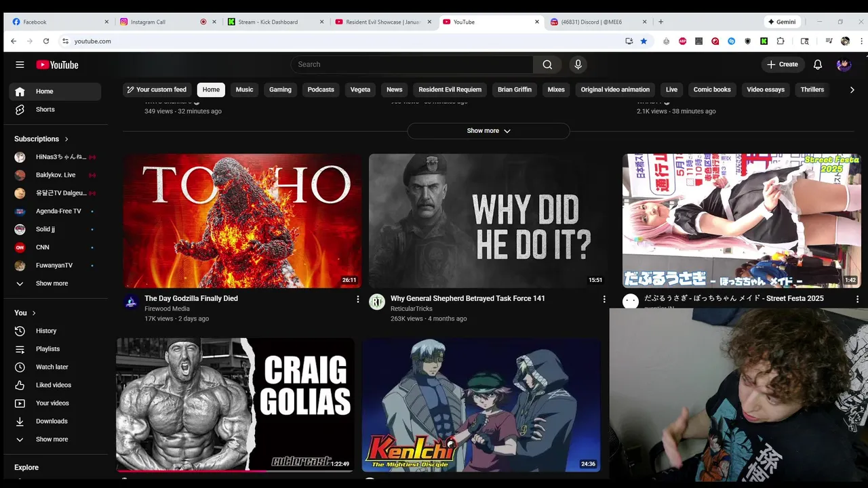
Task: Open Solid jj subscription channel
Action: [55, 229]
